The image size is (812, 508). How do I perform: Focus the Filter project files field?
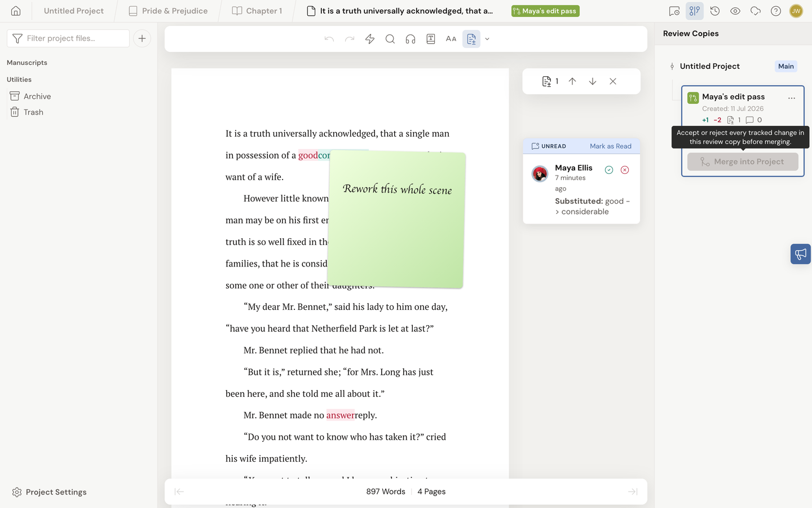point(68,38)
